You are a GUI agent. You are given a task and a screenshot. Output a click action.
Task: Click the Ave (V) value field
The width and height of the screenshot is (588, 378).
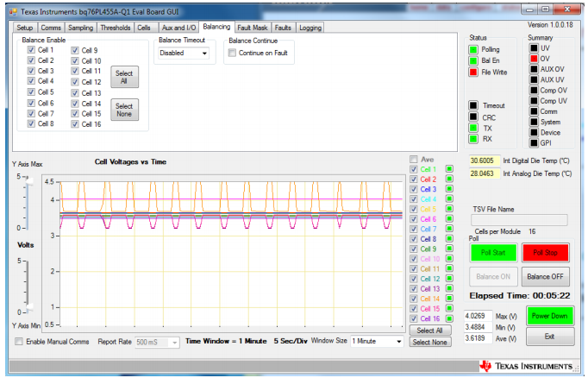479,338
